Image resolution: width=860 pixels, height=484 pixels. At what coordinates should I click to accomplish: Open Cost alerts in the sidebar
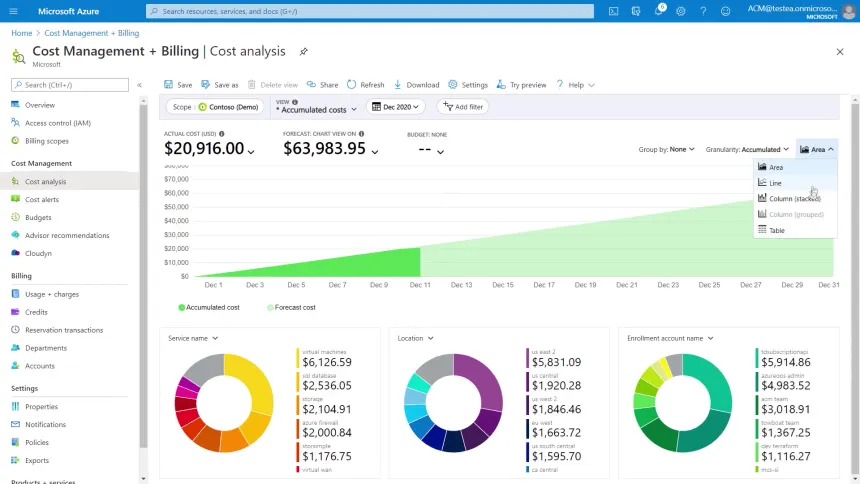(41, 199)
